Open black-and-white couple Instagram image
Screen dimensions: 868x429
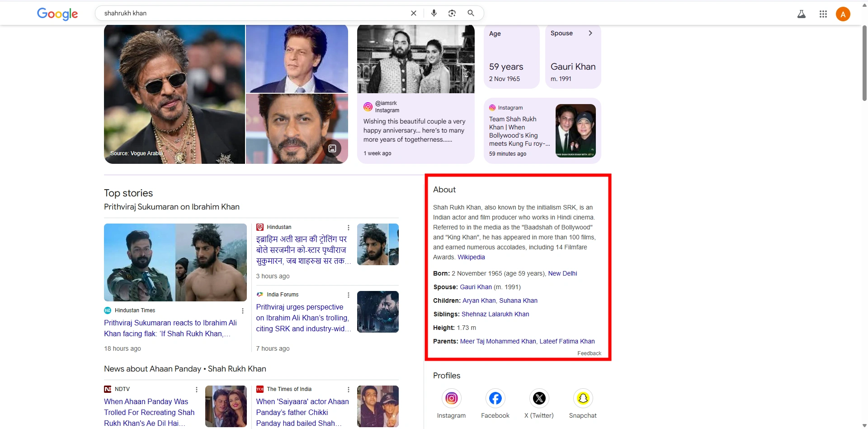tap(416, 59)
